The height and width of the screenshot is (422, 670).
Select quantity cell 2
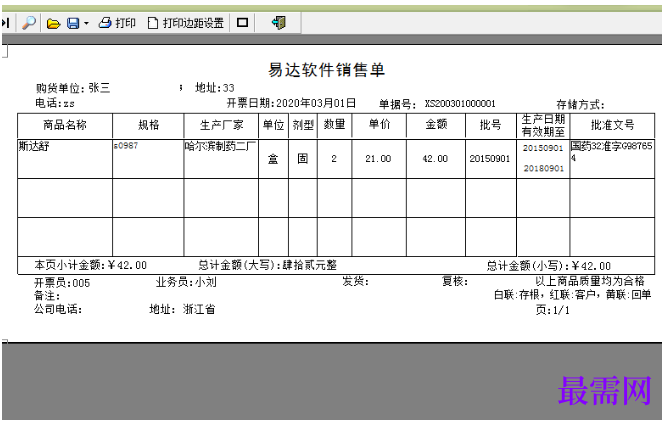pyautogui.click(x=334, y=158)
